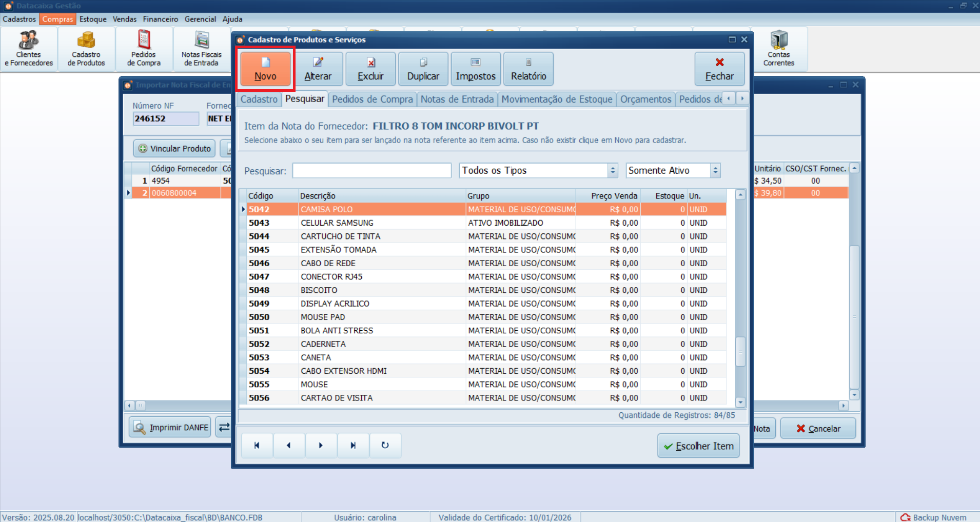This screenshot has width=980, height=522.
Task: Open the Impostos button
Action: (476, 69)
